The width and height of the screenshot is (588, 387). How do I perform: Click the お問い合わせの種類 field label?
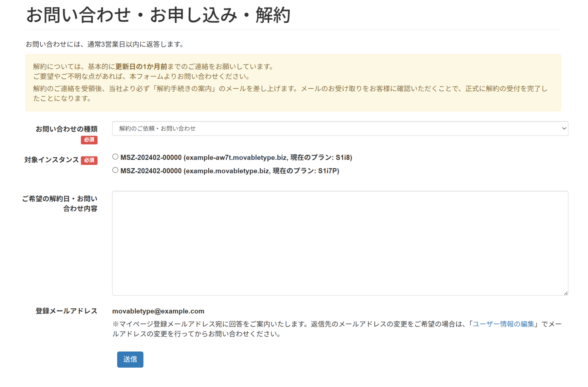coord(66,129)
